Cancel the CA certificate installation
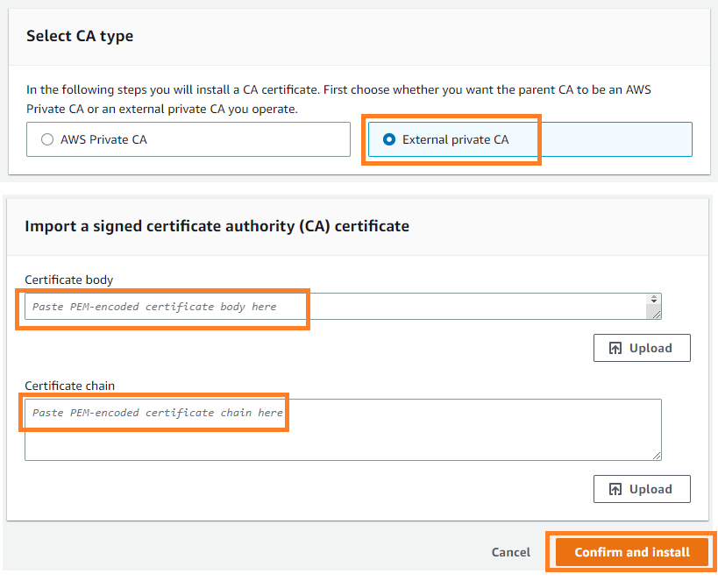The height and width of the screenshot is (588, 718). (x=511, y=552)
